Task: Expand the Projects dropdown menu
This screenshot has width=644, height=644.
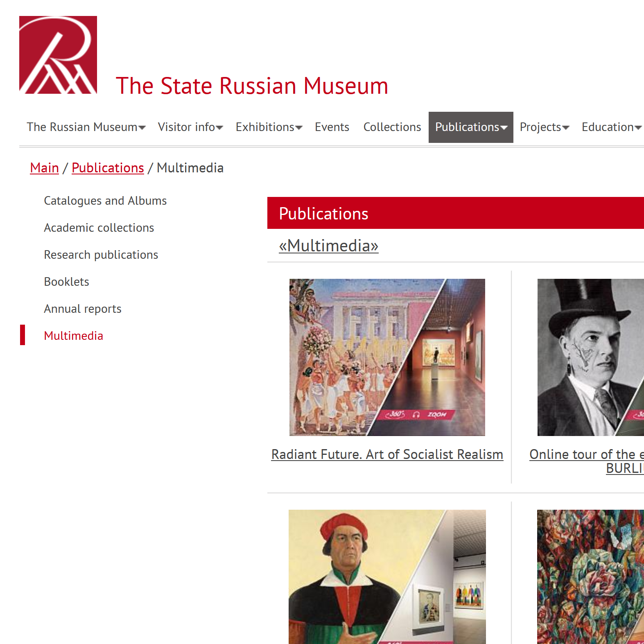Action: (x=545, y=127)
